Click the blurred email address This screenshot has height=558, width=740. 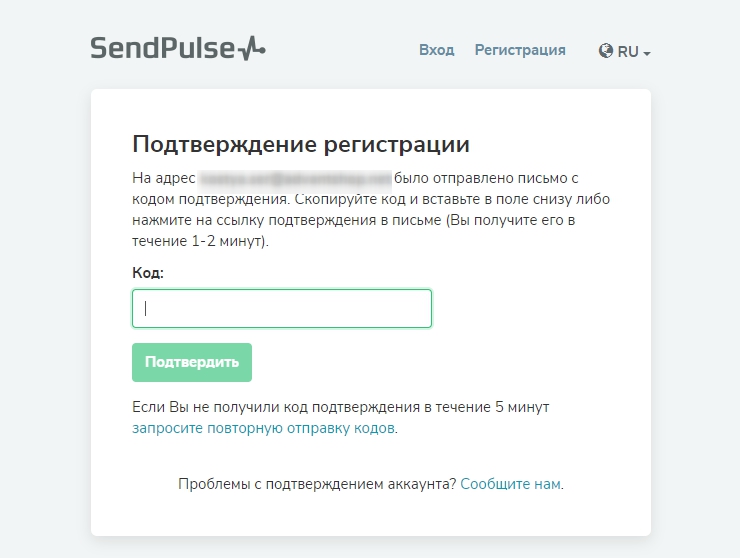click(x=295, y=179)
